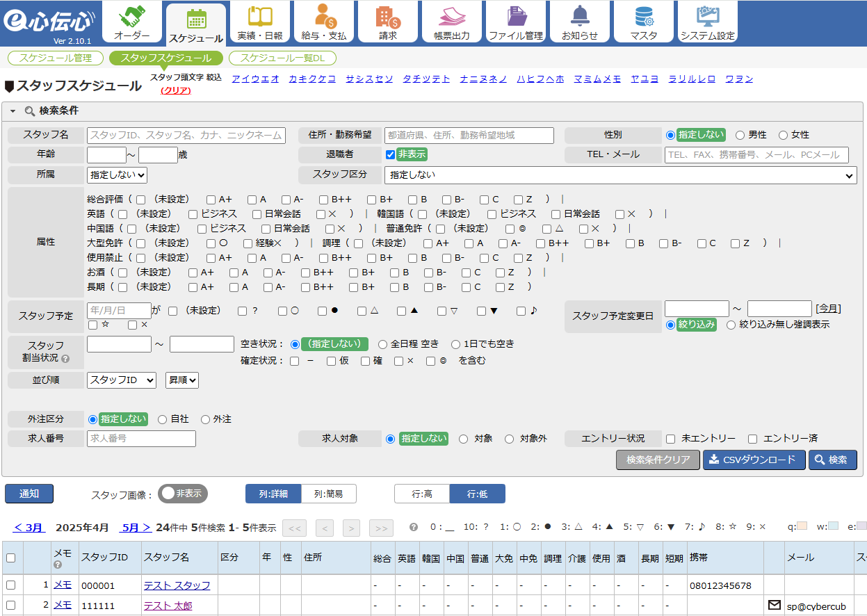Click the (クリア) filter link

pyautogui.click(x=176, y=90)
